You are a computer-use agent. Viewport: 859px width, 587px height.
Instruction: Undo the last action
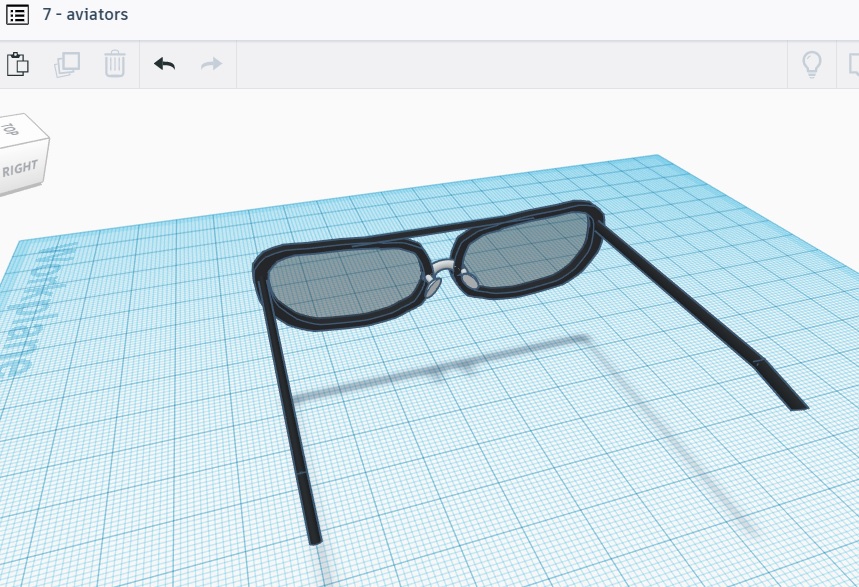164,65
